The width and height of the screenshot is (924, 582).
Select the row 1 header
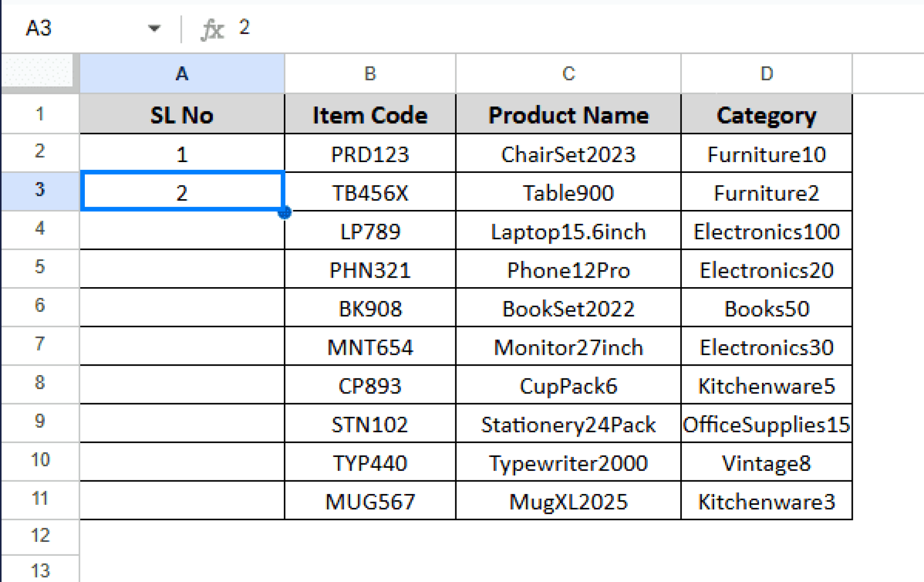pos(40,114)
